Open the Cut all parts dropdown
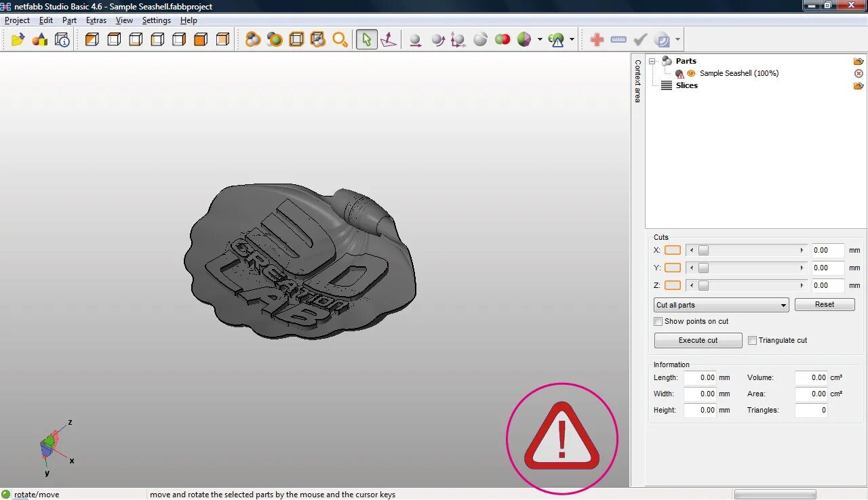Image resolution: width=868 pixels, height=500 pixels. point(721,305)
